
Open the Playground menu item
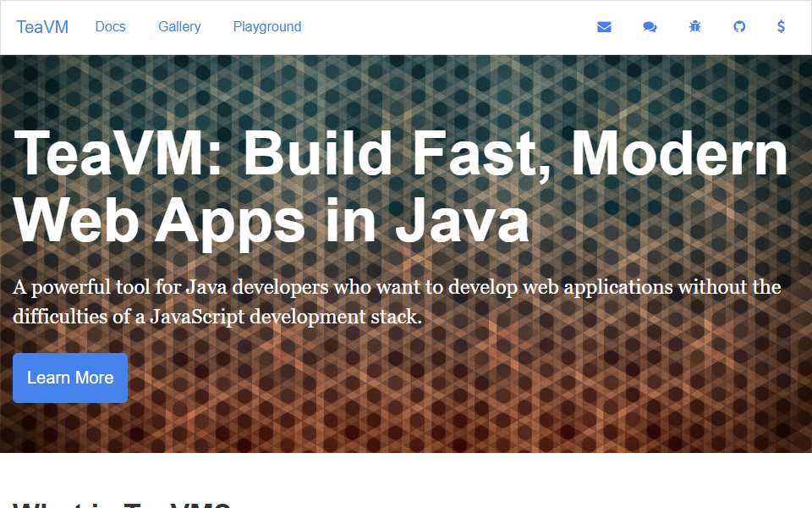(x=267, y=27)
